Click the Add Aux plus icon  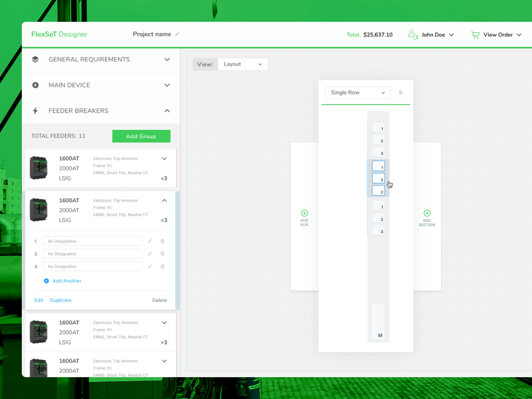(304, 214)
